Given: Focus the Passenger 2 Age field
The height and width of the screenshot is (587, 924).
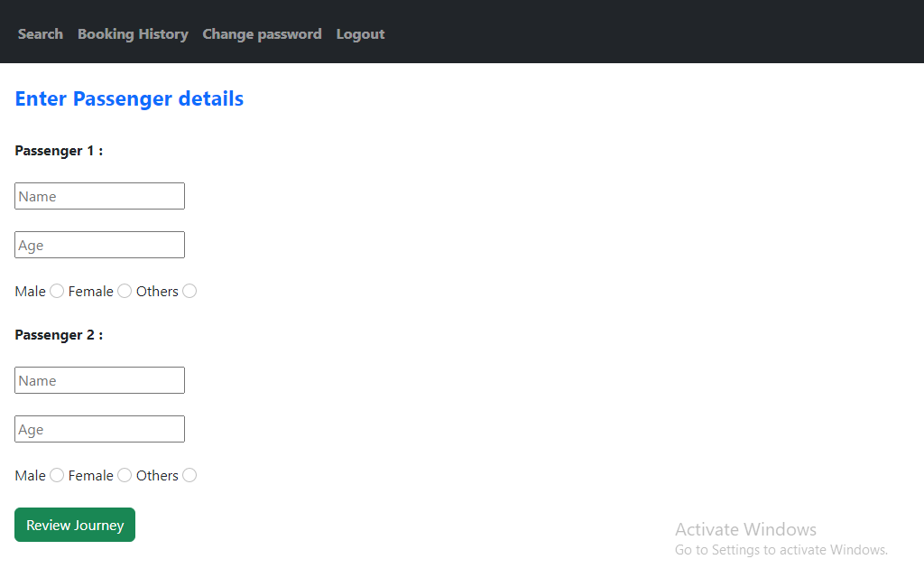Looking at the screenshot, I should [x=99, y=429].
